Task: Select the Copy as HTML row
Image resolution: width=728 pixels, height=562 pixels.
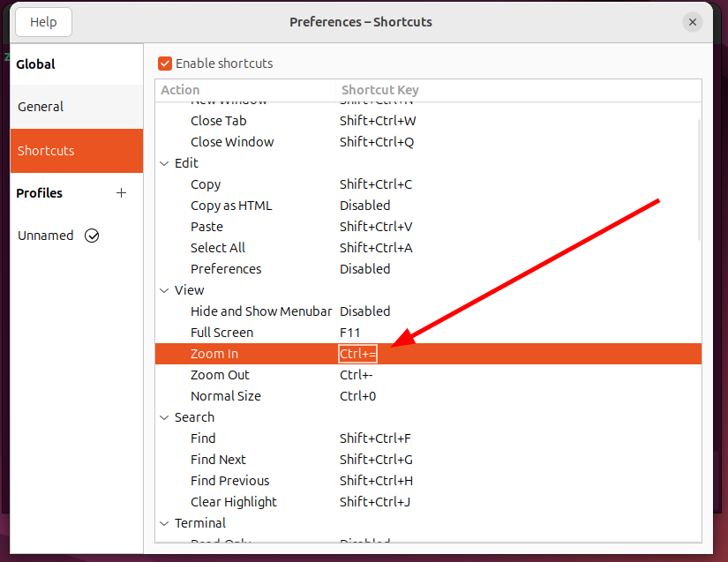Action: 231,206
